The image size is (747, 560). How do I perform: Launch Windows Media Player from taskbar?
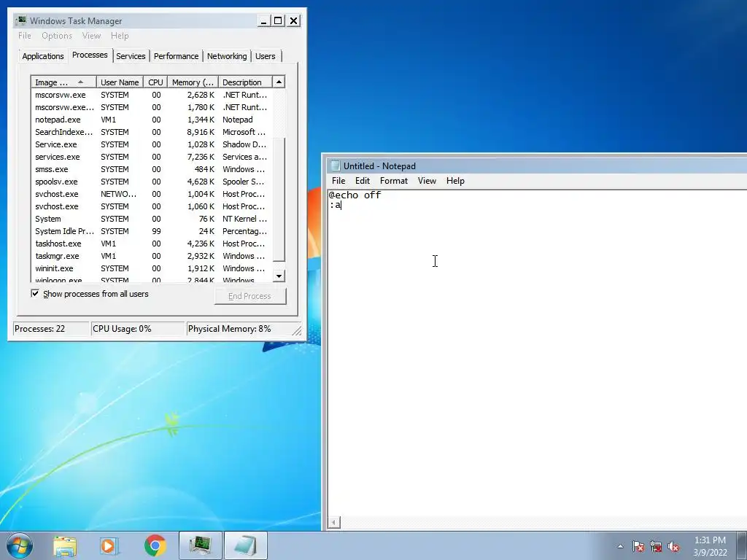(x=109, y=545)
